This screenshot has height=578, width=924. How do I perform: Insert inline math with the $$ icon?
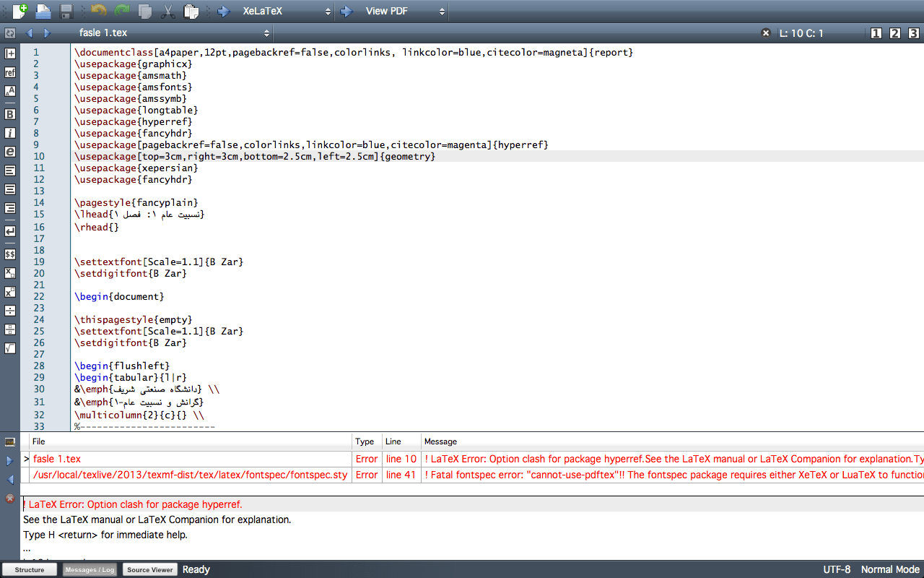[9, 254]
